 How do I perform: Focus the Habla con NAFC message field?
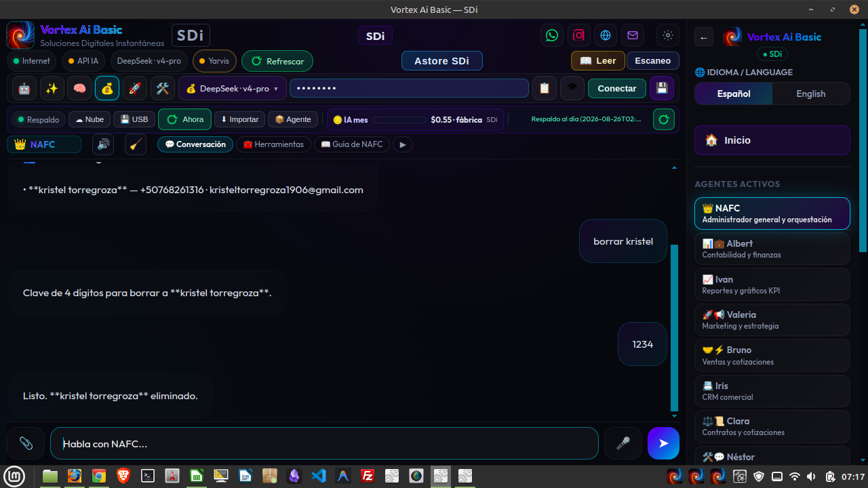pos(324,443)
